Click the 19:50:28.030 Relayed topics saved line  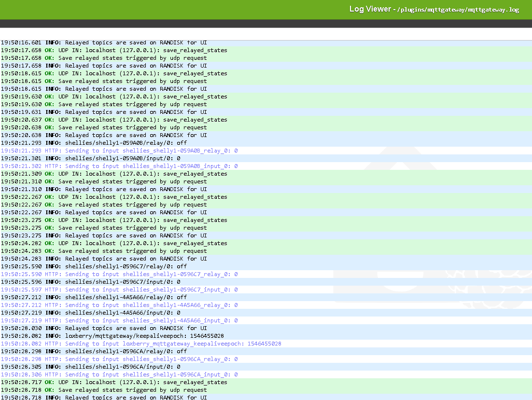(126, 328)
